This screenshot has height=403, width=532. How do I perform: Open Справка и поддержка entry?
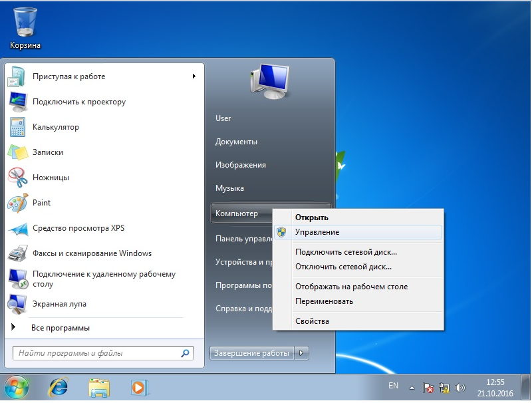pyautogui.click(x=243, y=309)
